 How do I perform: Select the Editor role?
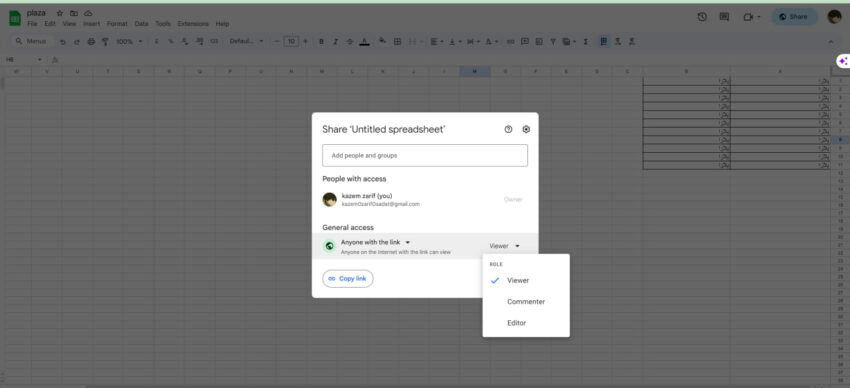click(x=526, y=323)
